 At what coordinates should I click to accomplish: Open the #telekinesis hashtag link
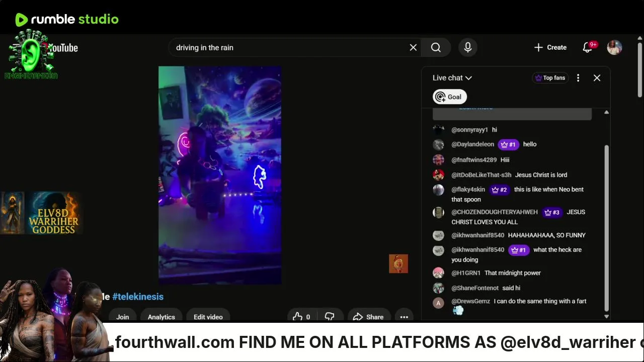pos(138,297)
